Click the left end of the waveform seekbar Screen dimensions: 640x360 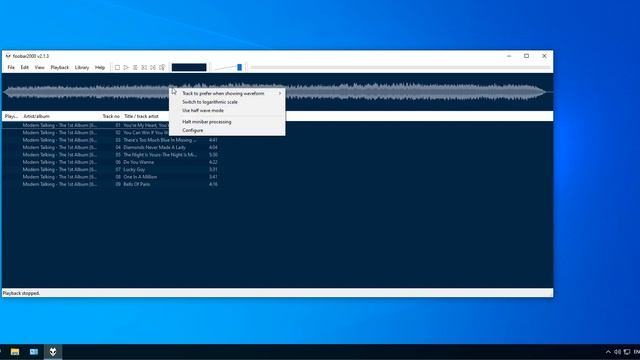pos(6,92)
